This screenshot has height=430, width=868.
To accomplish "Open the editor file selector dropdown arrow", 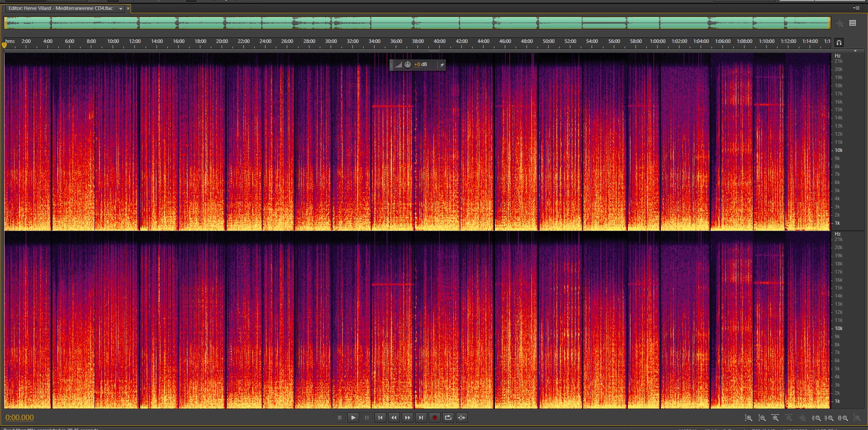I will (x=121, y=9).
